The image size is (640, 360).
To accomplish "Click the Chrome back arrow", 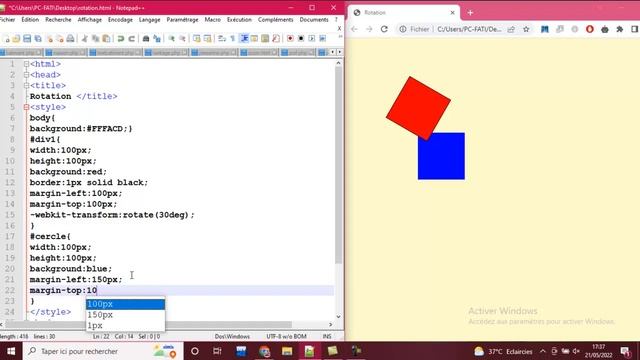I will click(x=354, y=29).
